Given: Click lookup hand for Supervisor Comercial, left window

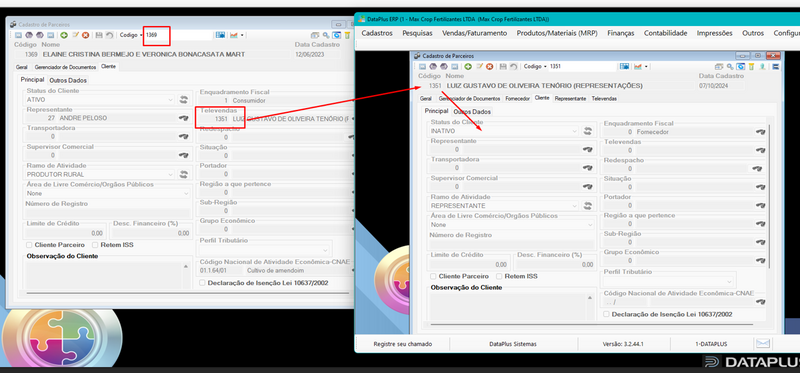Looking at the screenshot, I should (183, 155).
